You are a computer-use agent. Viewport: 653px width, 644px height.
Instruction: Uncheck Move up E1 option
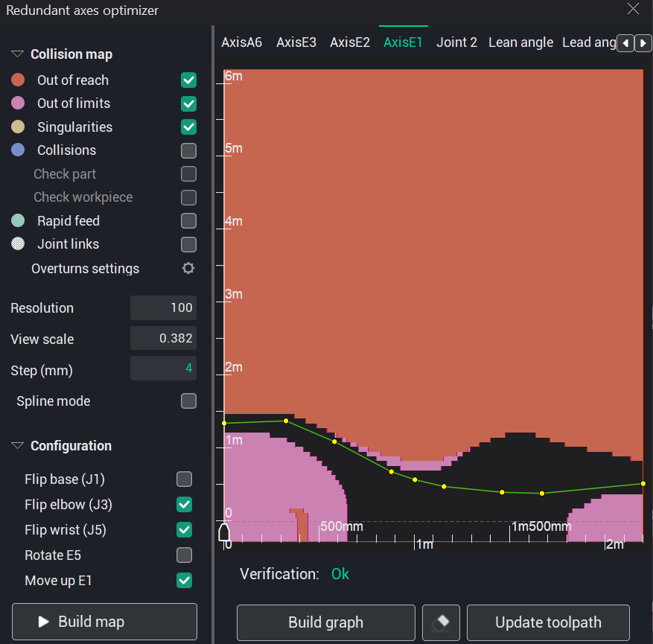[x=184, y=581]
